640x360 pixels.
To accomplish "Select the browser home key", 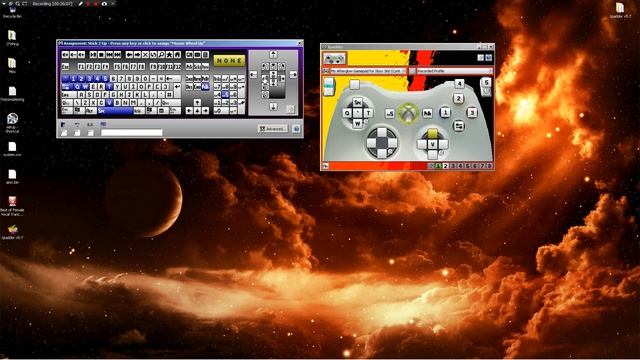I will tap(178, 55).
